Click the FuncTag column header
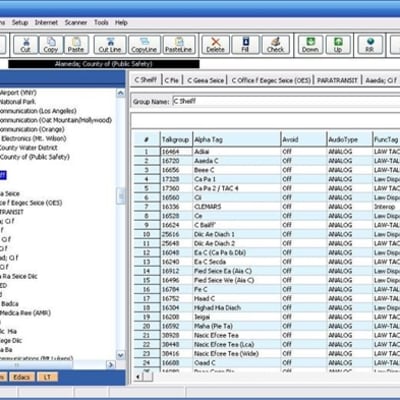Viewport: 400px width, 400px height. click(386, 140)
